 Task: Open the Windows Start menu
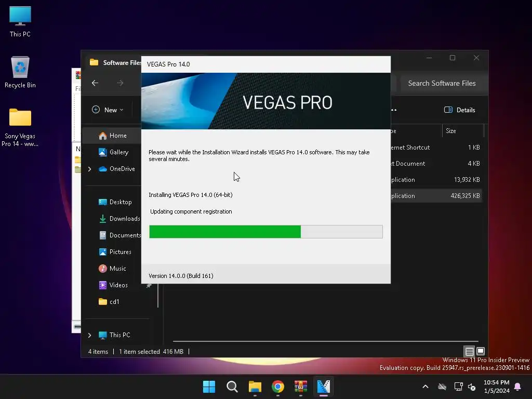point(209,387)
